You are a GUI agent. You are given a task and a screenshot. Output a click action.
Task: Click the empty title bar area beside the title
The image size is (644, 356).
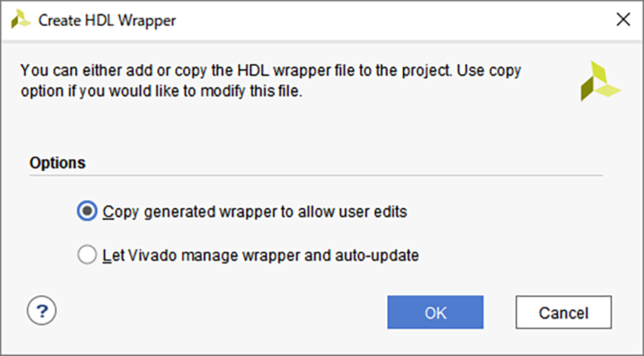click(x=394, y=20)
